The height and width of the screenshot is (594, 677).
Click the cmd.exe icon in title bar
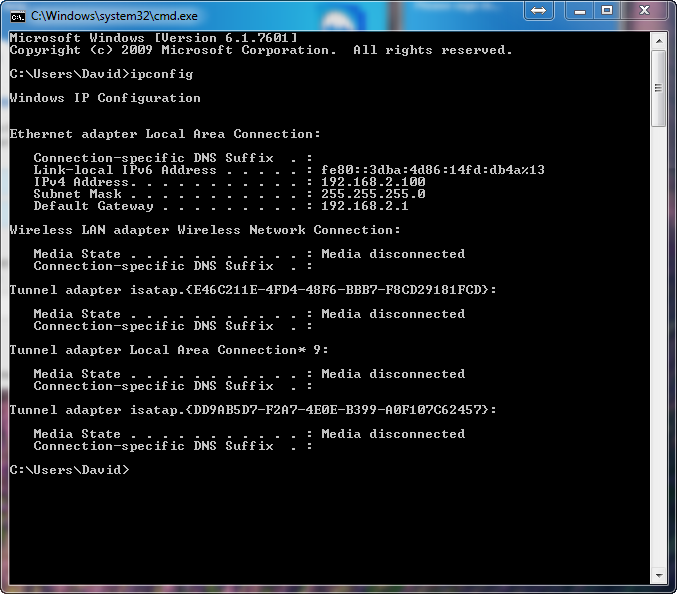point(18,17)
